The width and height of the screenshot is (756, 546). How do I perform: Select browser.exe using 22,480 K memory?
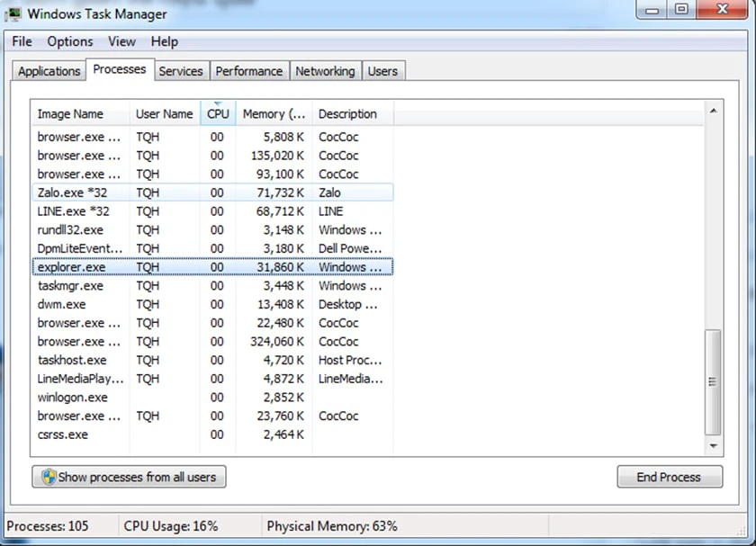pyautogui.click(x=212, y=323)
